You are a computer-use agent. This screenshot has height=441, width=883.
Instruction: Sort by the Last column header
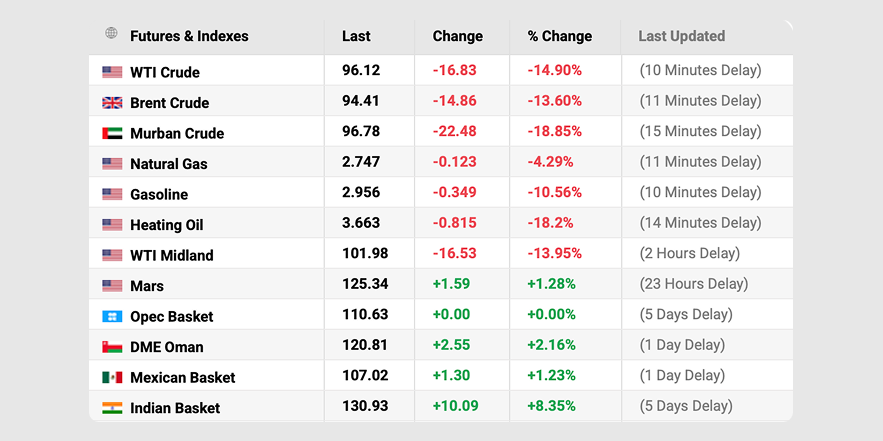tap(356, 36)
